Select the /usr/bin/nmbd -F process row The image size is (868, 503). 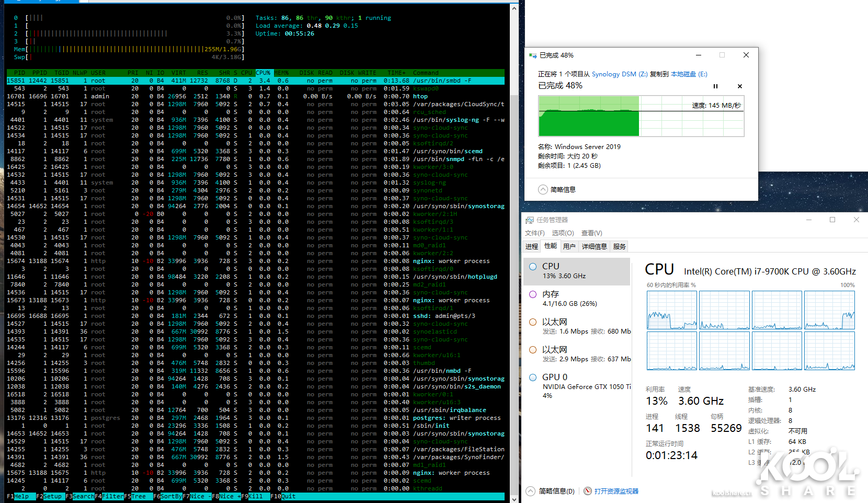pyautogui.click(x=256, y=371)
